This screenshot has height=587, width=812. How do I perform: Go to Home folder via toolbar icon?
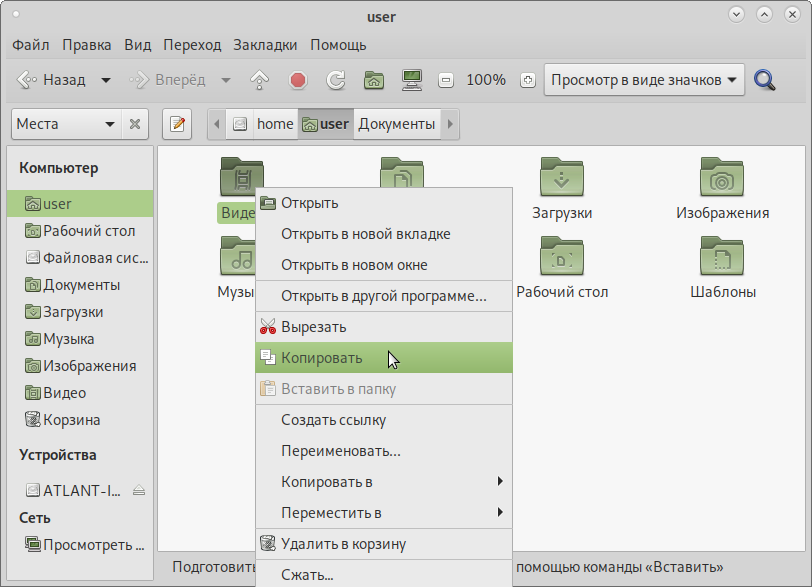(x=374, y=80)
